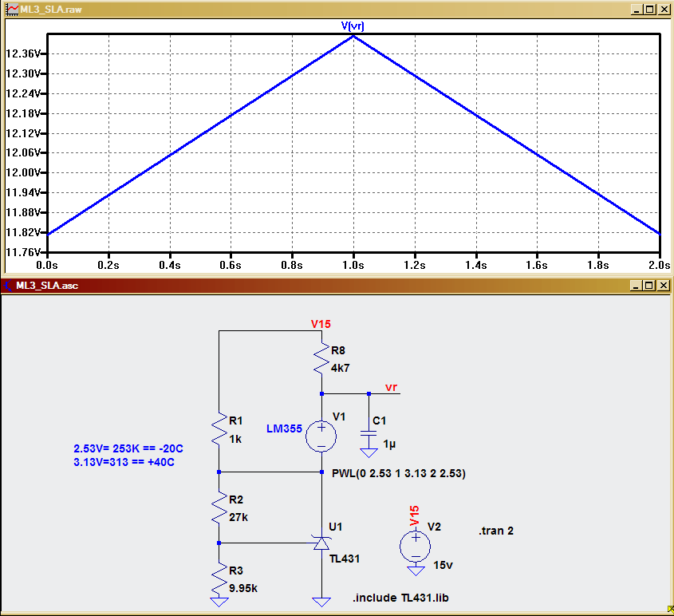Screen dimensions: 674x616
Task: Click the 0.0s time axis label
Action: pyautogui.click(x=47, y=265)
